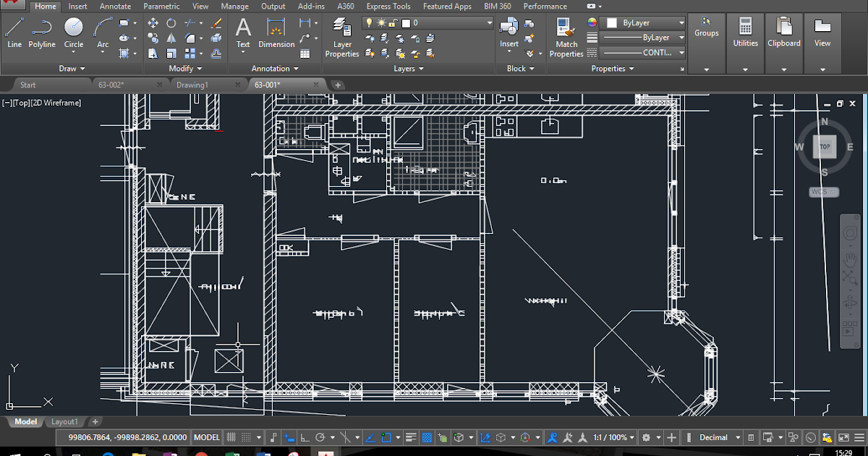Screen dimensions: 868x456
Task: Toggle ortho mode in status bar
Action: point(307,437)
